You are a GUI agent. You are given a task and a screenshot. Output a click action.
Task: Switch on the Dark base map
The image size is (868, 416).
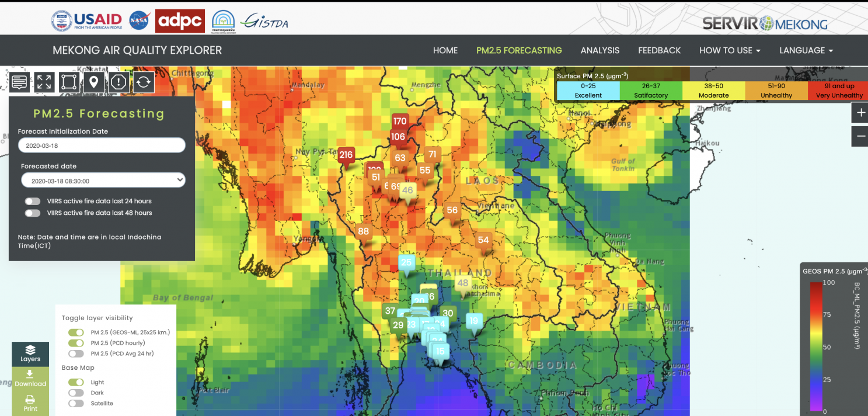[x=76, y=393]
